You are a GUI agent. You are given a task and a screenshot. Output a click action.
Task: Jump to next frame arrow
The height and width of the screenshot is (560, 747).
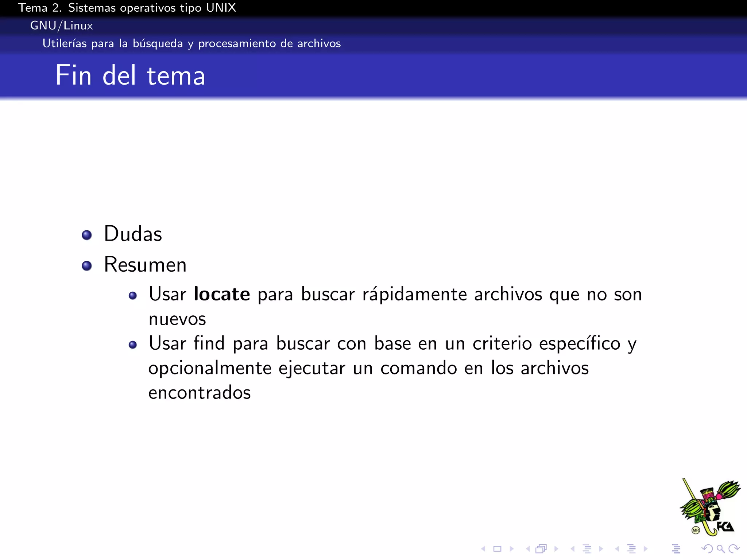pyautogui.click(x=556, y=549)
